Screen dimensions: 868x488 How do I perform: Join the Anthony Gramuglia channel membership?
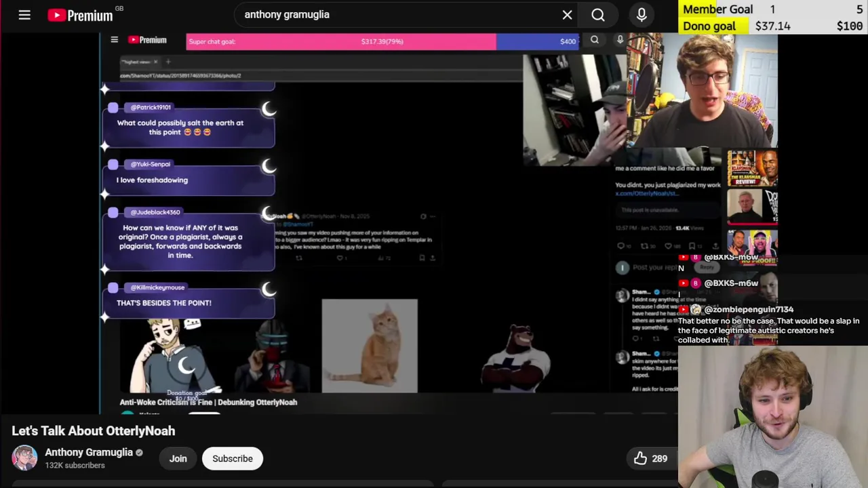[x=178, y=459]
